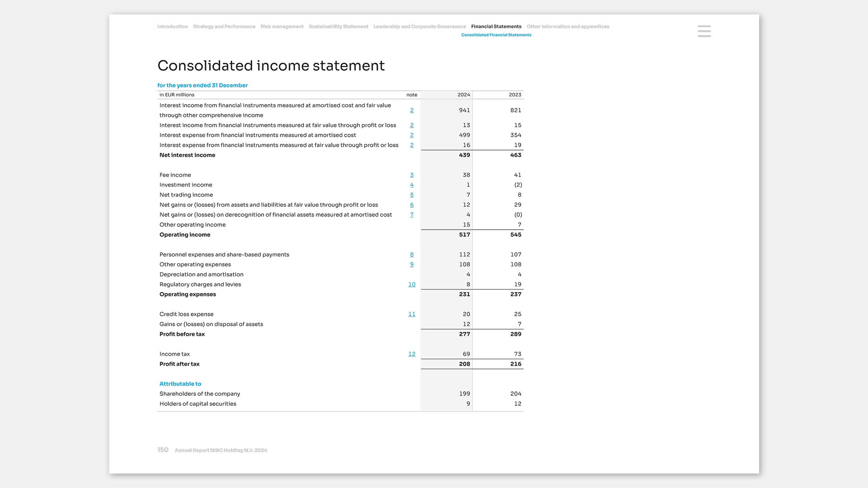The height and width of the screenshot is (488, 868).
Task: Open Risk management navigation tab
Action: point(282,26)
